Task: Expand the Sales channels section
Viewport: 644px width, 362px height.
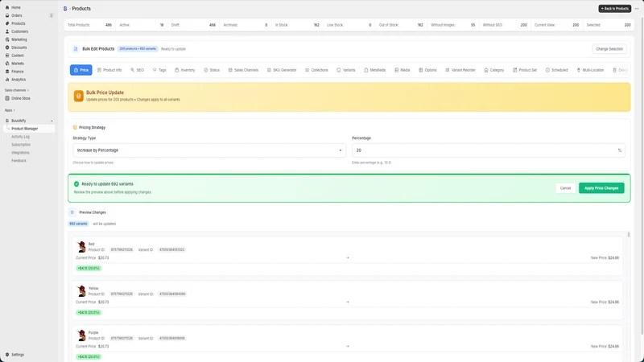Action: pos(16,90)
